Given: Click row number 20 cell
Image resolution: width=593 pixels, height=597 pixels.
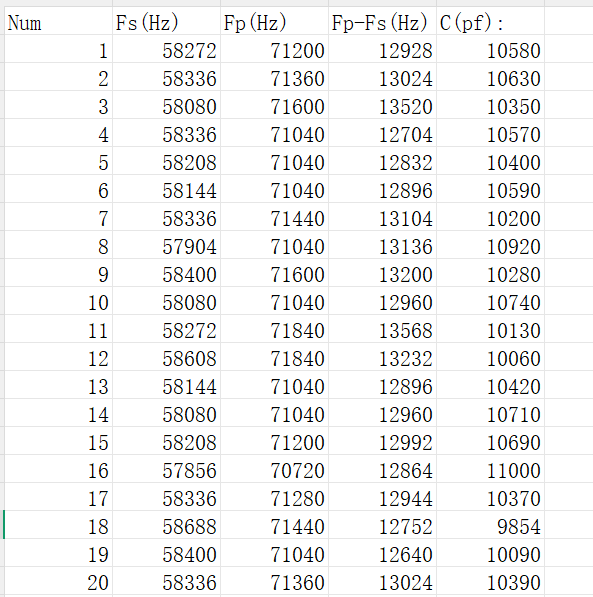Looking at the screenshot, I should pos(58,581).
